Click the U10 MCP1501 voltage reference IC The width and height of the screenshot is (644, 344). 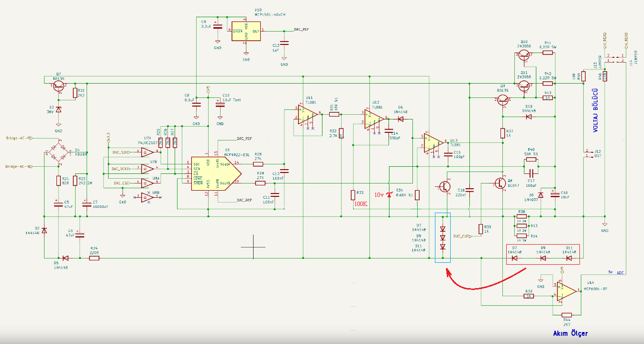click(246, 31)
